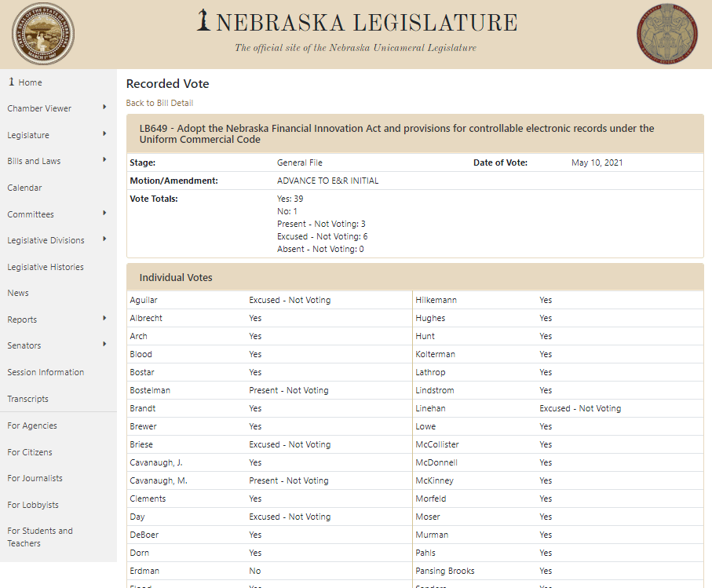Click senator name Cavanaugh, M.
Image resolution: width=712 pixels, height=588 pixels.
click(x=159, y=481)
